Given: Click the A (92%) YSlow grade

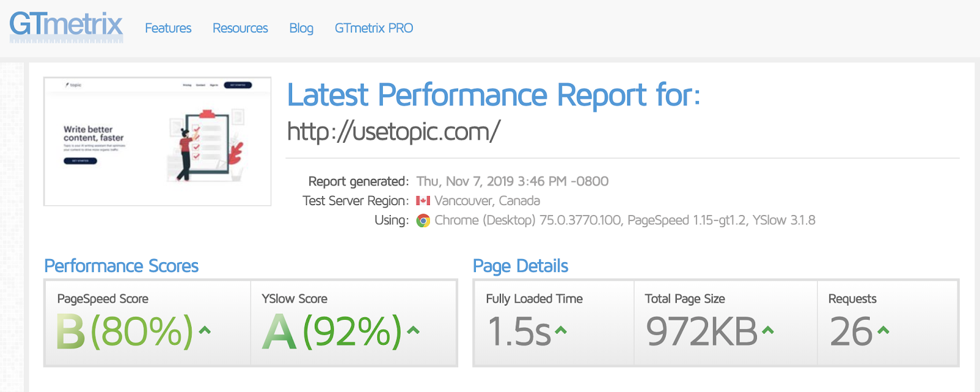Looking at the screenshot, I should [331, 332].
